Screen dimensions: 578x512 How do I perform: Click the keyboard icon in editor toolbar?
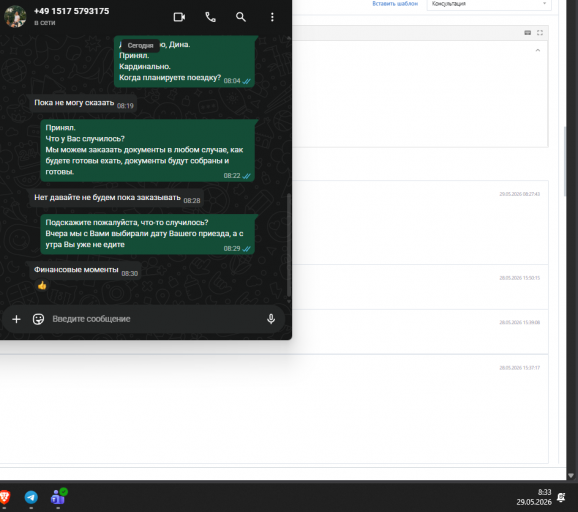click(527, 33)
